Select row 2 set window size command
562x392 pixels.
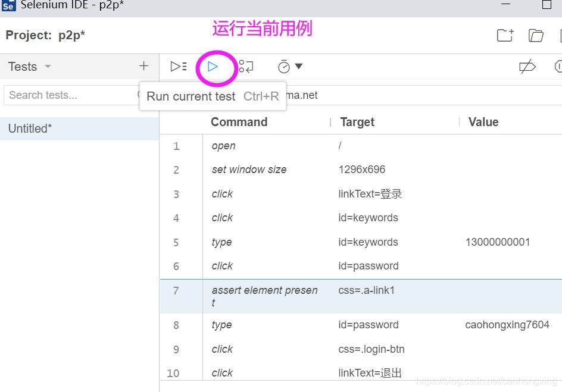(361, 170)
